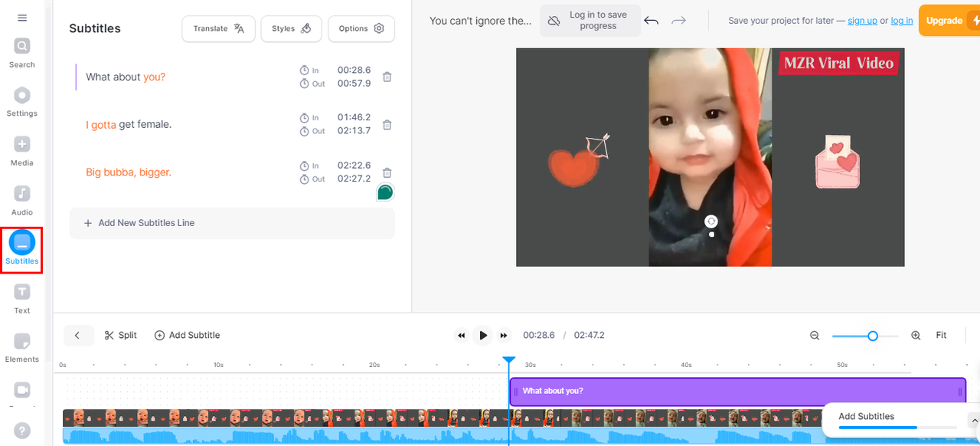Screen dimensions: 980x446
Task: Set In time 02:22.6 of third subtitle
Action: point(354,165)
